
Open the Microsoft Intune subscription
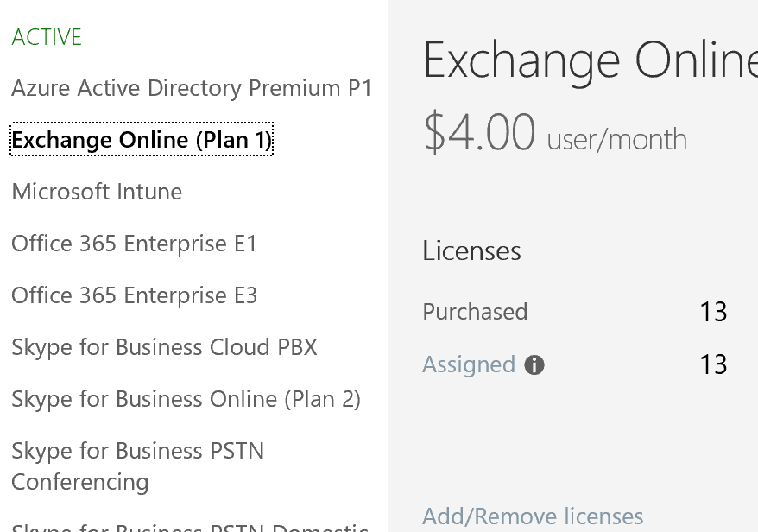pyautogui.click(x=97, y=192)
